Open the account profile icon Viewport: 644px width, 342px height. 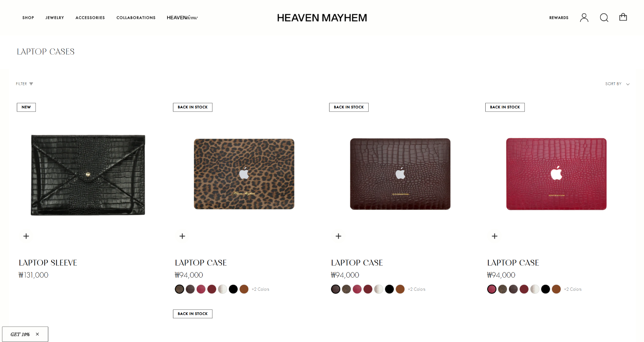584,18
